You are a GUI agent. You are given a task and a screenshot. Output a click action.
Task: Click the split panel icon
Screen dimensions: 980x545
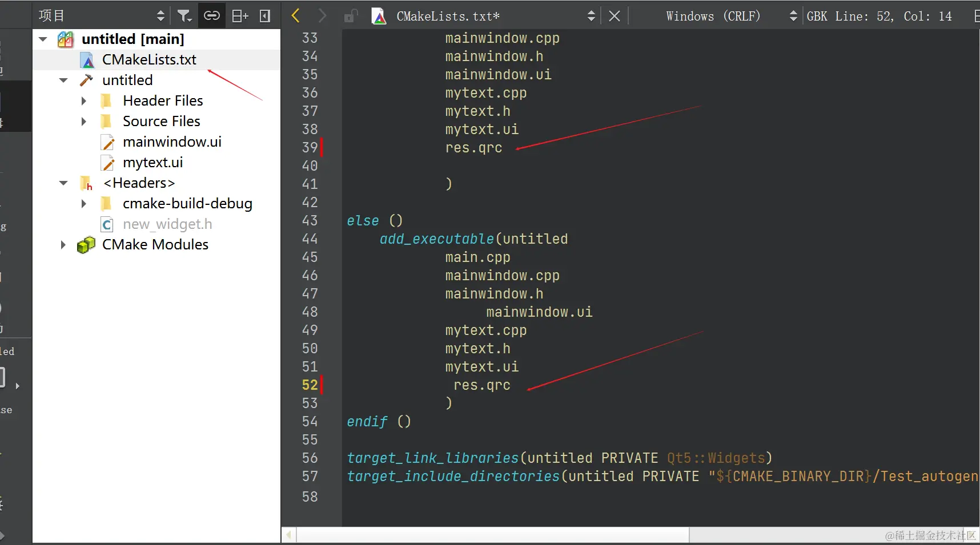pos(240,16)
